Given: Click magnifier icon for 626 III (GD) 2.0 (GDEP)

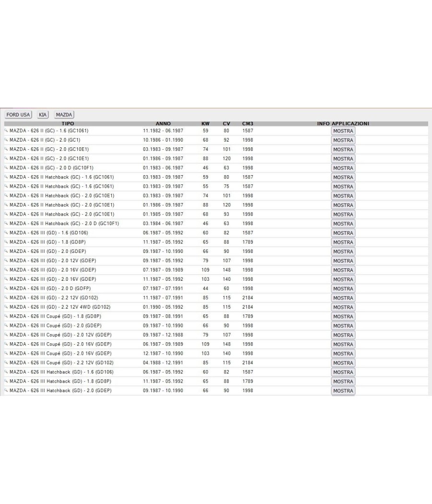Looking at the screenshot, I should 6,251.
